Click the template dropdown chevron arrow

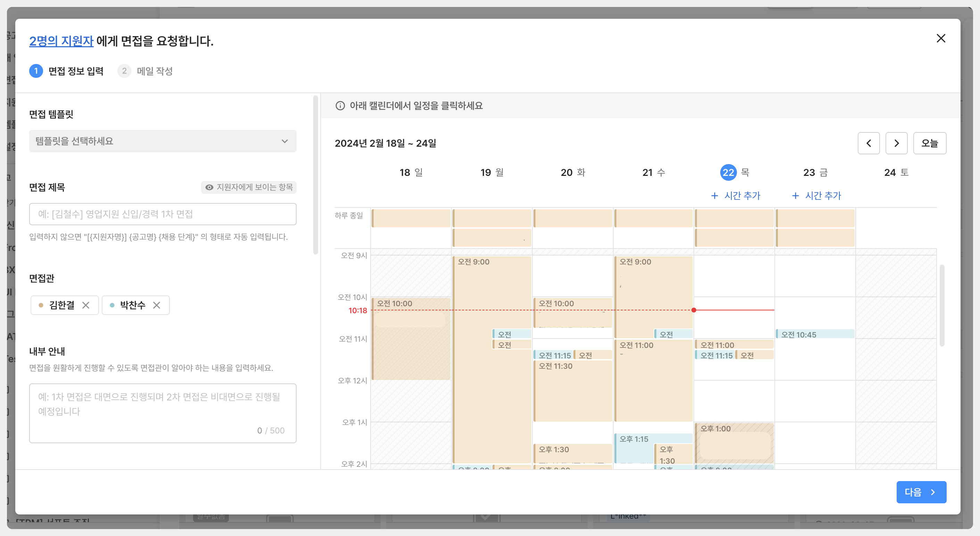(284, 141)
